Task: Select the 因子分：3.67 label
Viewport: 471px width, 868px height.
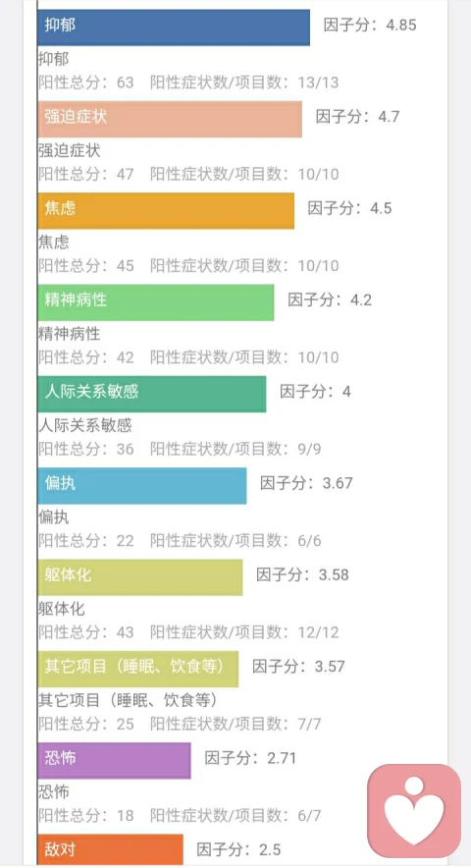Action: (306, 483)
